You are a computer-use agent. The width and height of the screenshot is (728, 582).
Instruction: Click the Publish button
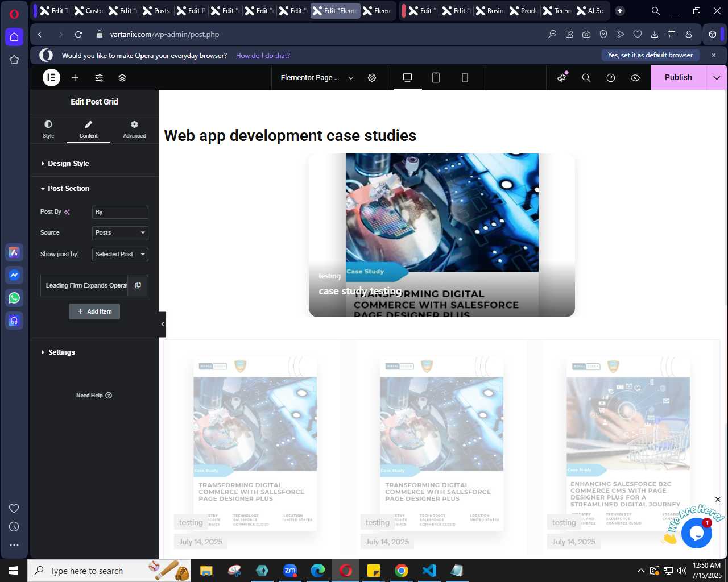pyautogui.click(x=679, y=78)
